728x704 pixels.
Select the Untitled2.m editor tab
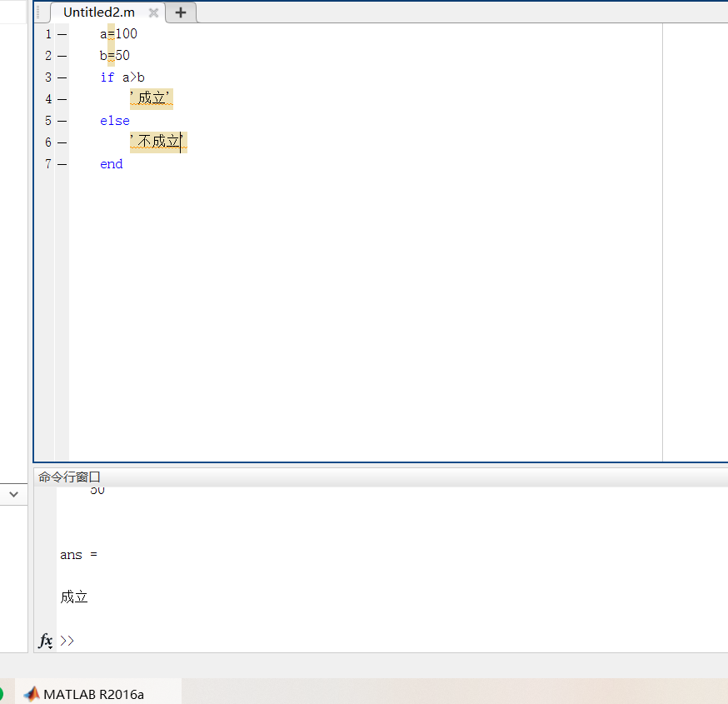tap(97, 12)
